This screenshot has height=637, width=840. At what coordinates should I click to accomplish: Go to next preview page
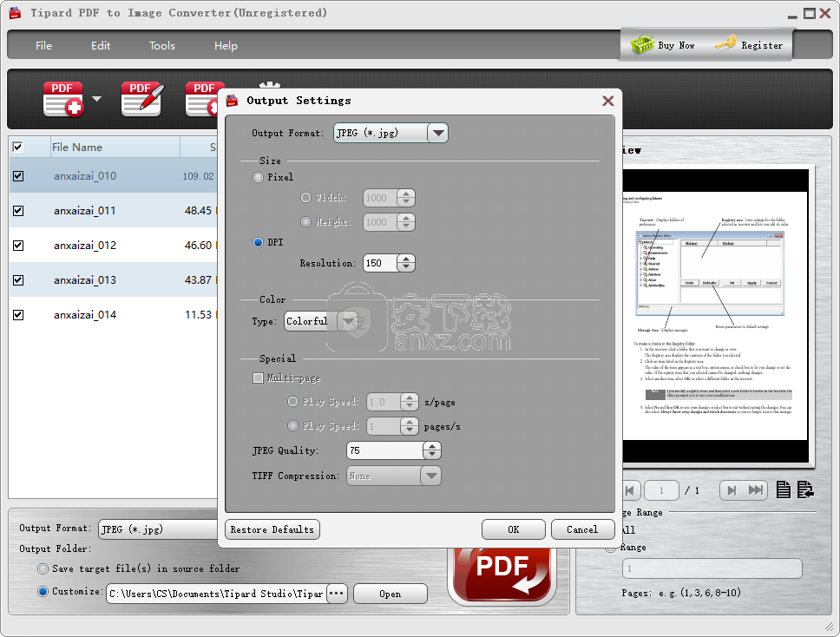click(x=732, y=490)
